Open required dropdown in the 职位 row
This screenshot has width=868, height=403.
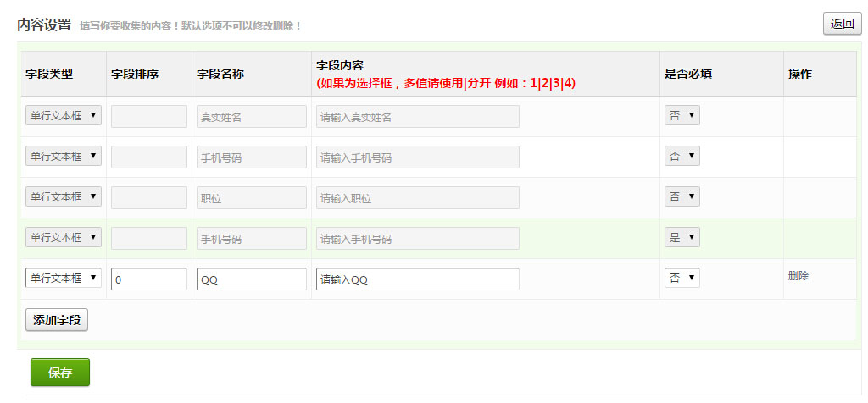(682, 197)
